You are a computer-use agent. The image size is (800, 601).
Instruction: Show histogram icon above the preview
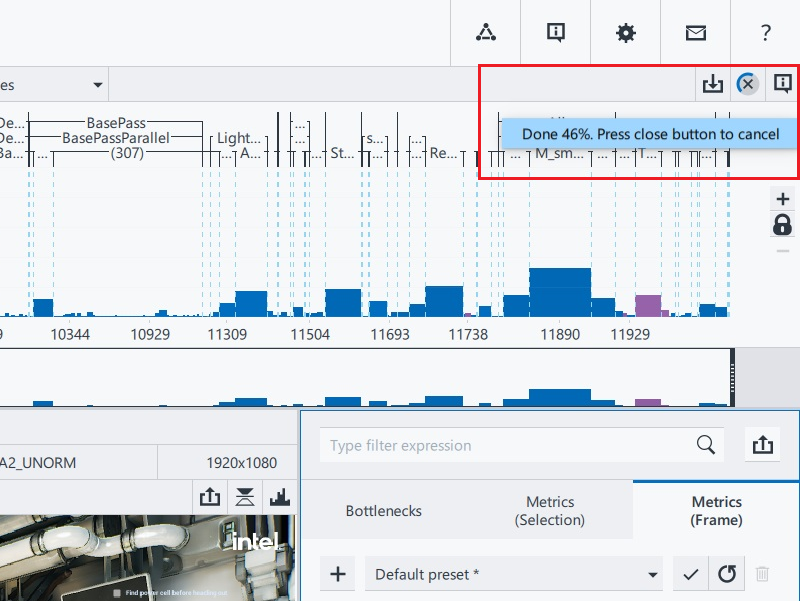[x=280, y=496]
